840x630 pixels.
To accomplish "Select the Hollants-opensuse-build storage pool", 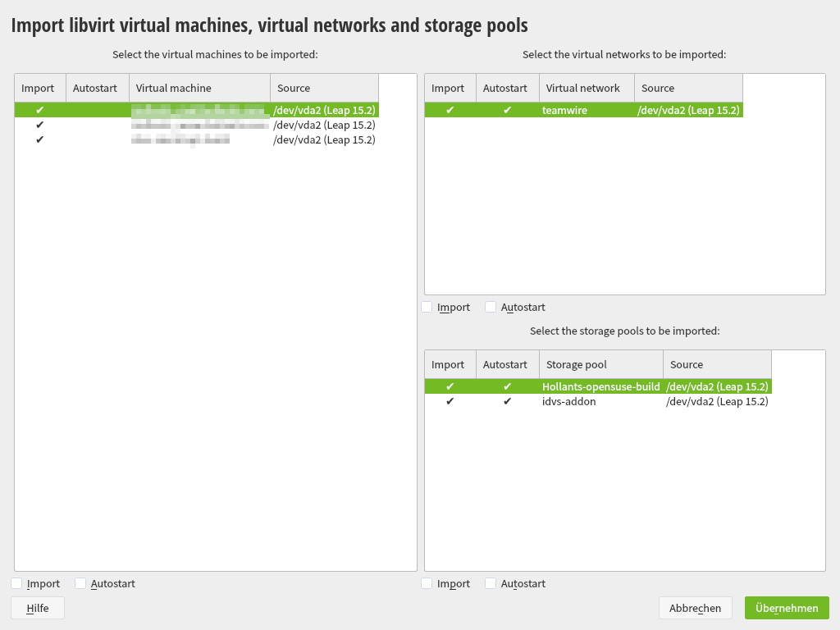I will point(598,386).
